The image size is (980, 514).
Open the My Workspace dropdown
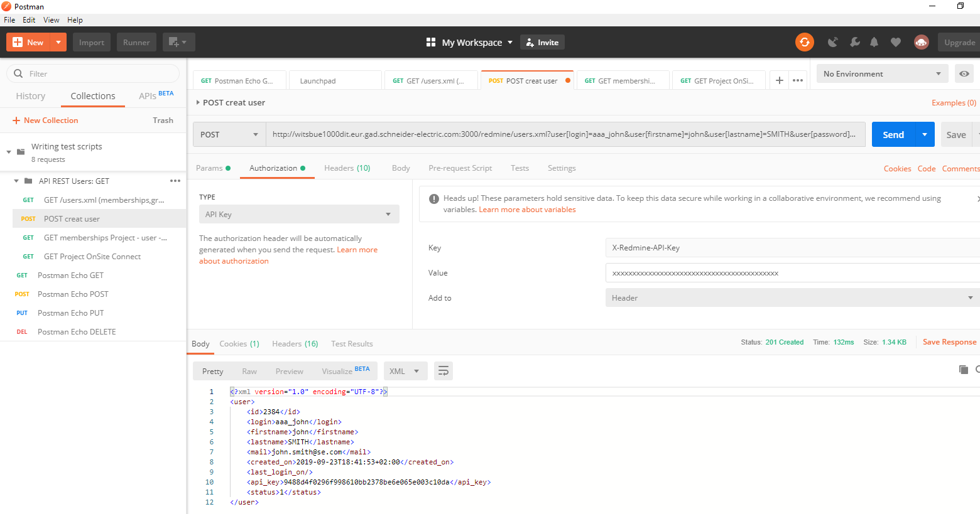point(477,42)
